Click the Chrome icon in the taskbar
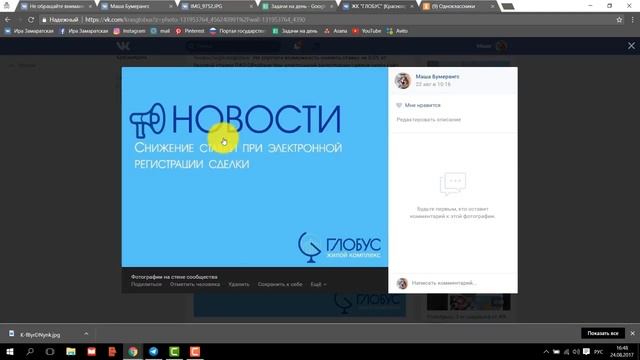Image resolution: width=640 pixels, height=360 pixels. (133, 351)
